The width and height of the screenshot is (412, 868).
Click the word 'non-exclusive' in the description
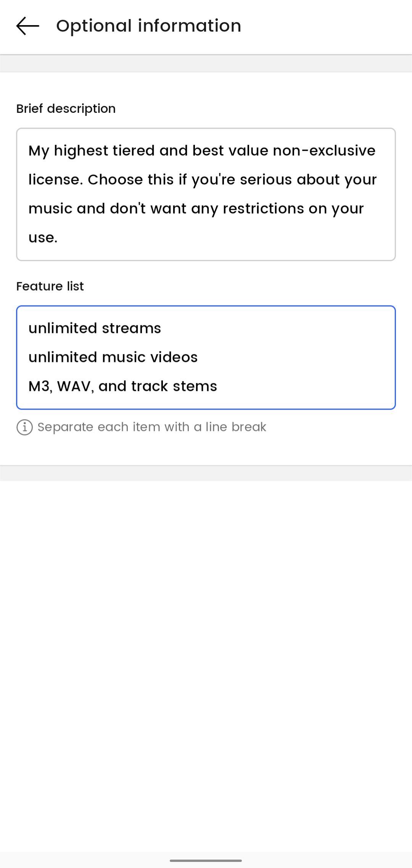click(x=324, y=151)
